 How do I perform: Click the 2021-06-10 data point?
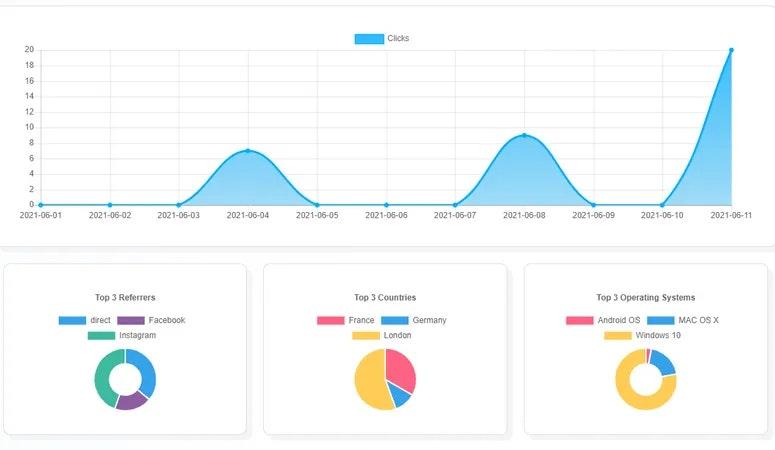pos(662,205)
